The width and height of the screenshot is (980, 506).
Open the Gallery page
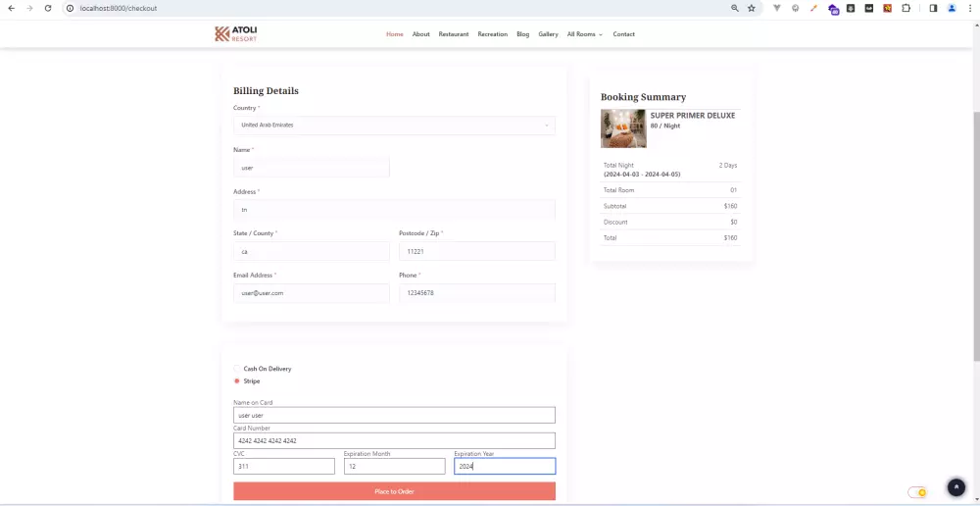548,34
